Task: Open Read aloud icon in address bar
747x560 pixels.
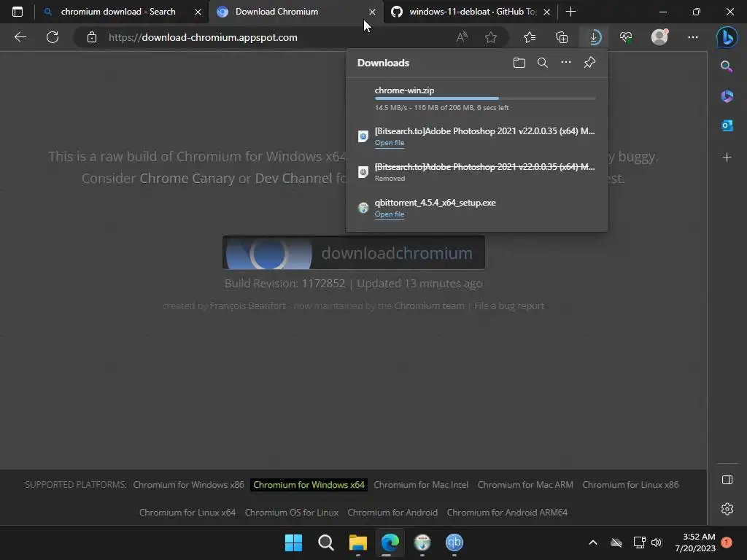Action: 462,37
